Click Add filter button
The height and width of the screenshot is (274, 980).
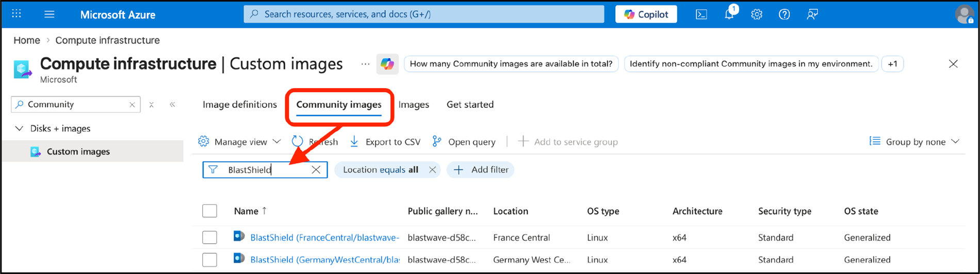coord(481,170)
